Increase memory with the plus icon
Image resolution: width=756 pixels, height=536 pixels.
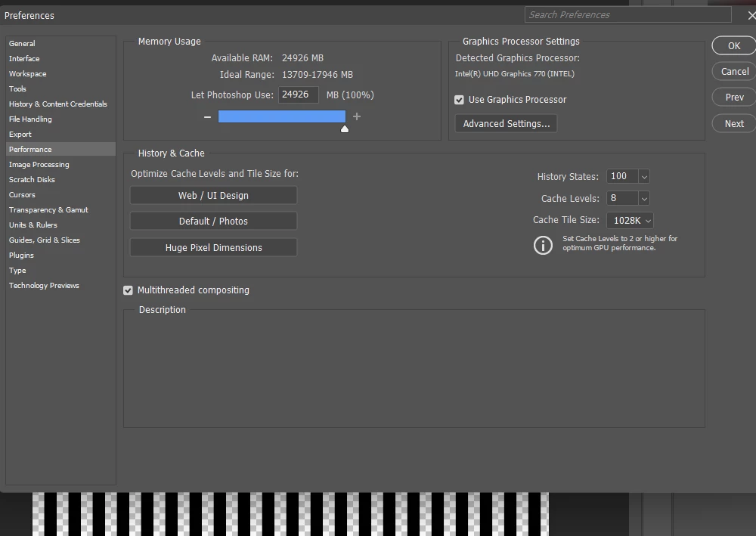[357, 116]
